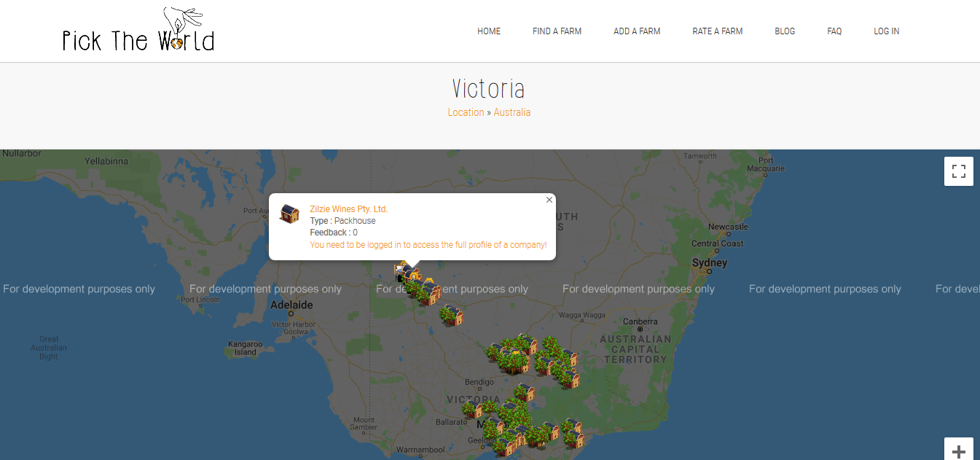Viewport: 980px width, 460px height.
Task: Click the map marker under the popup arrow
Action: coord(412,276)
